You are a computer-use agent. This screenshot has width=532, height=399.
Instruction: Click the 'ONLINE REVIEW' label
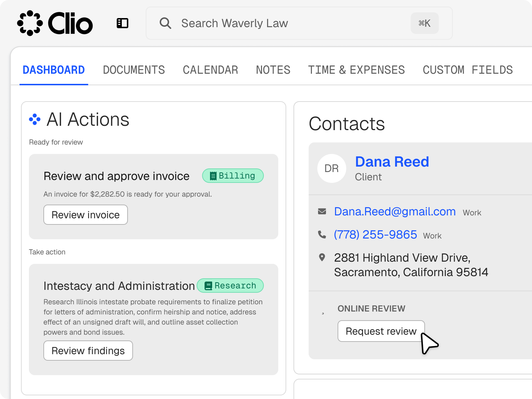click(372, 309)
